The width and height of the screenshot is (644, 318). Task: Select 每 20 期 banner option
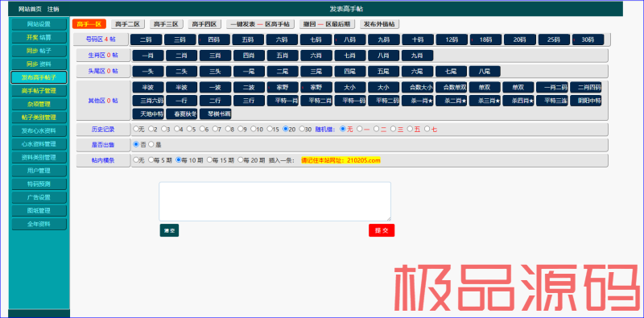(x=240, y=160)
